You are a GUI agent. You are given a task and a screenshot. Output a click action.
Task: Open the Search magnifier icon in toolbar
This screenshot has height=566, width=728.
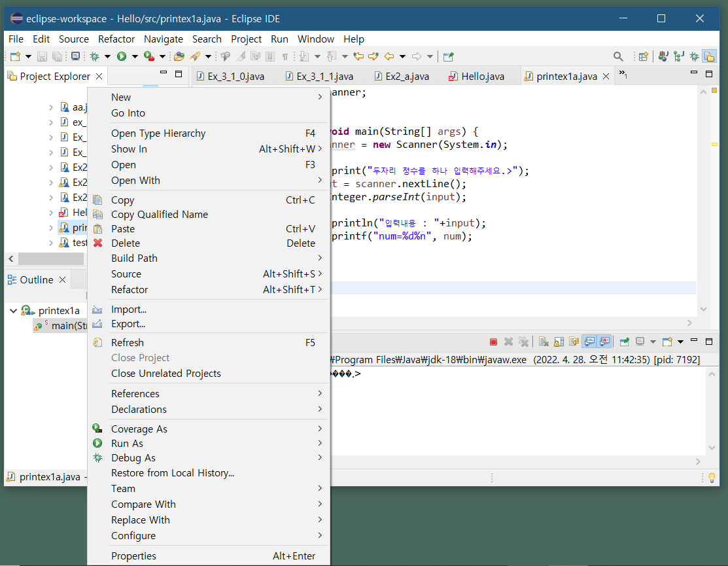[618, 57]
